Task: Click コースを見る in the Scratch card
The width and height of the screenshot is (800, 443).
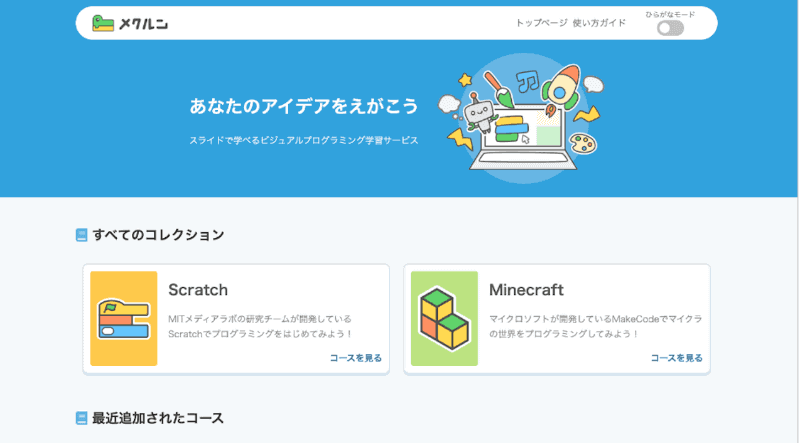Action: click(x=356, y=358)
